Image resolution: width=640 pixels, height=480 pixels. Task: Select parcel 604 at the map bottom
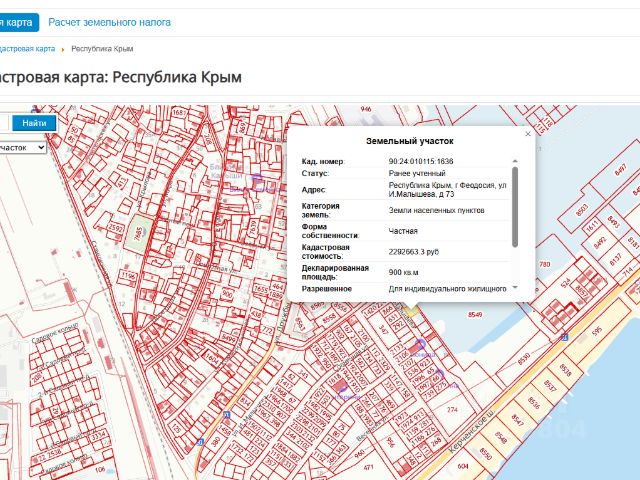tap(463, 466)
